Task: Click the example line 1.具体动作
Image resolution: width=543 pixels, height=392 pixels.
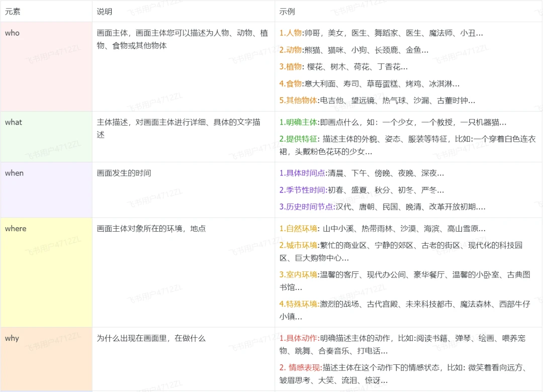Action: tap(402, 345)
